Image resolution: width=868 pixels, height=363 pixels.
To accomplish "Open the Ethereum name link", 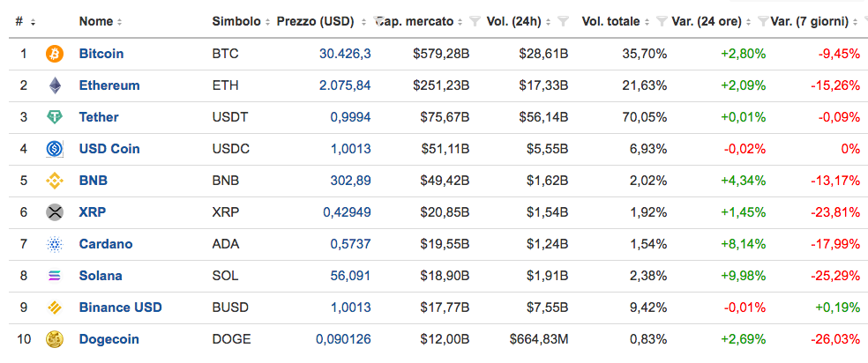I will (x=108, y=85).
